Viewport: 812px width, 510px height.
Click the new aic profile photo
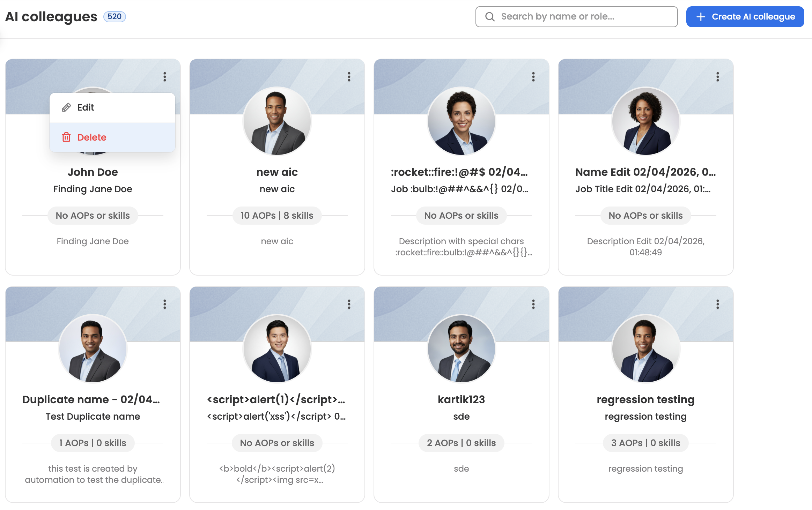coord(277,121)
